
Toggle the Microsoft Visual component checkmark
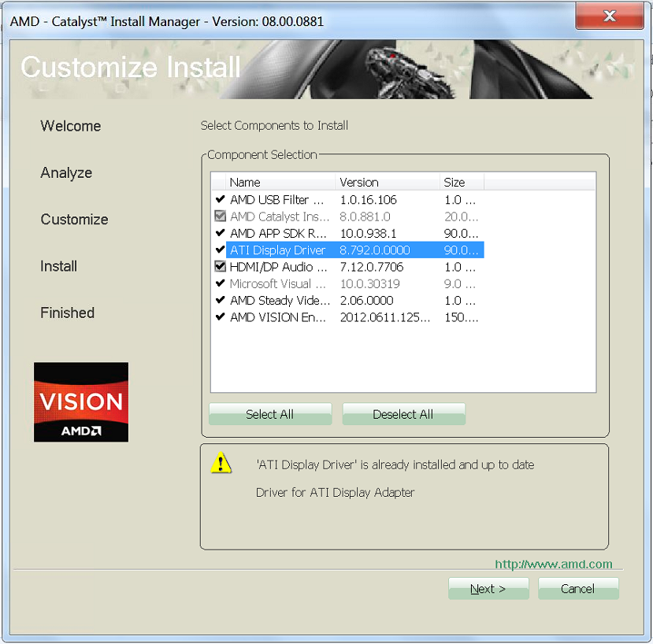pyautogui.click(x=221, y=283)
